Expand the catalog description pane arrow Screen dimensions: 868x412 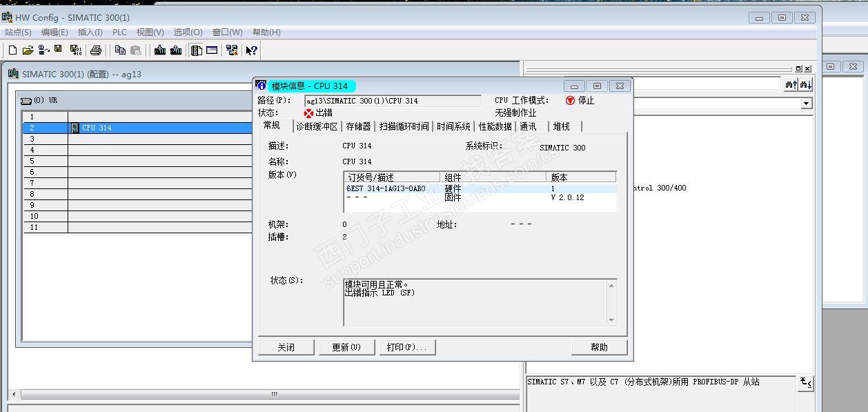point(805,382)
